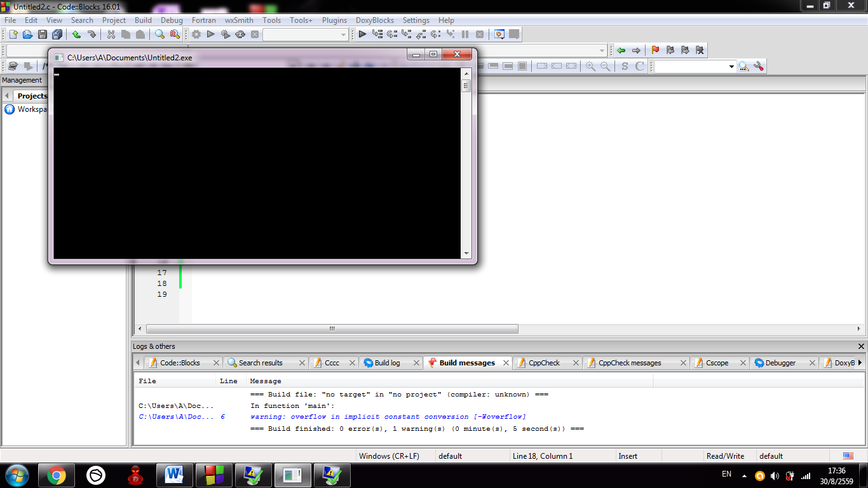The width and height of the screenshot is (868, 488).
Task: Open the wxSmith menu
Action: 239,20
